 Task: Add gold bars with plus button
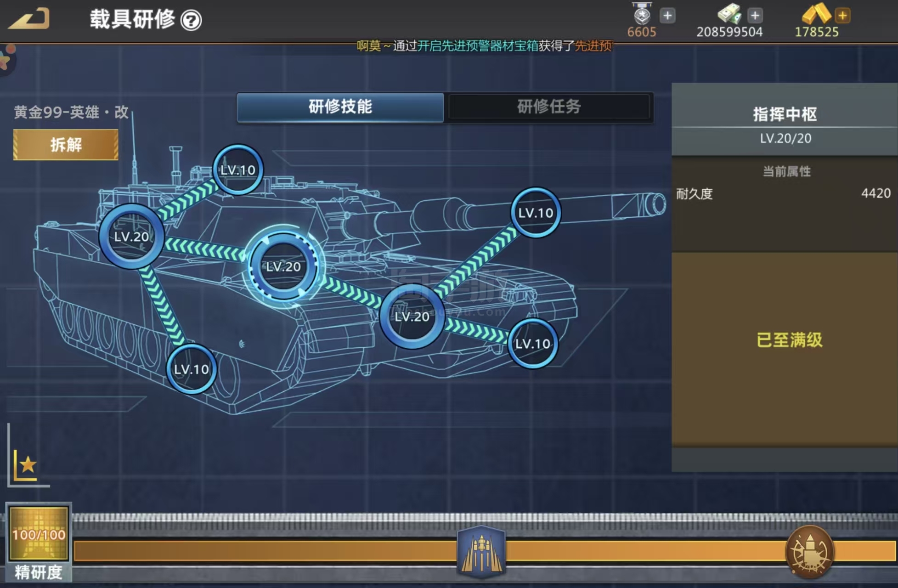point(842,16)
